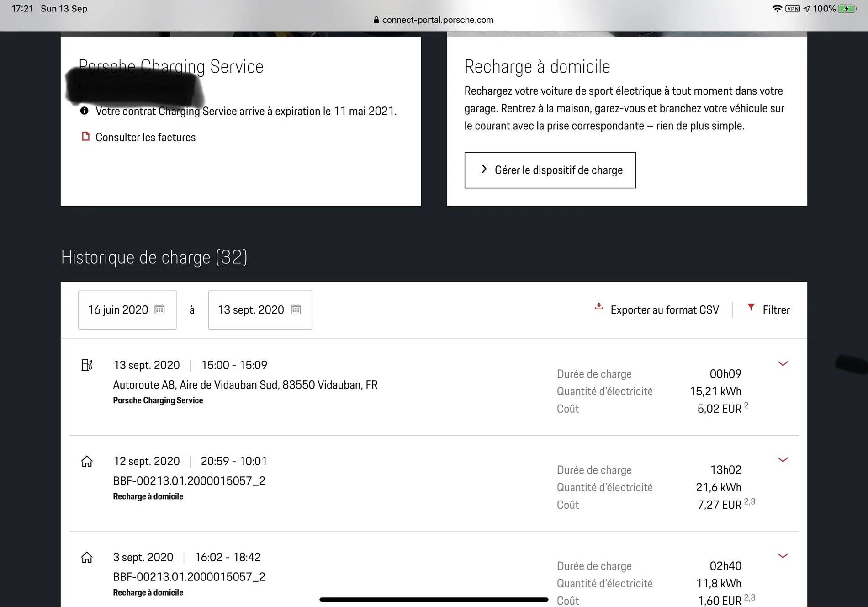The height and width of the screenshot is (607, 868).
Task: Click the 3 sept. charger ID BBF-00213.01.2000015057_2
Action: 189,577
